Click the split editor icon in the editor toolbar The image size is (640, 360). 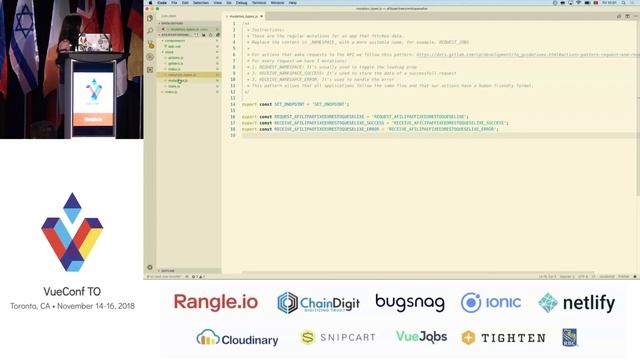pyautogui.click(x=627, y=16)
